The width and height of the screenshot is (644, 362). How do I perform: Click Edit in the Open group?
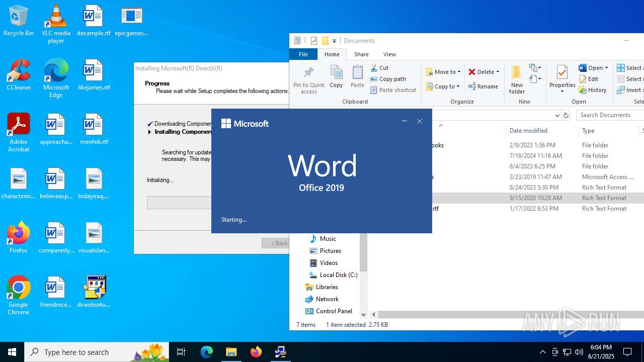tap(589, 79)
